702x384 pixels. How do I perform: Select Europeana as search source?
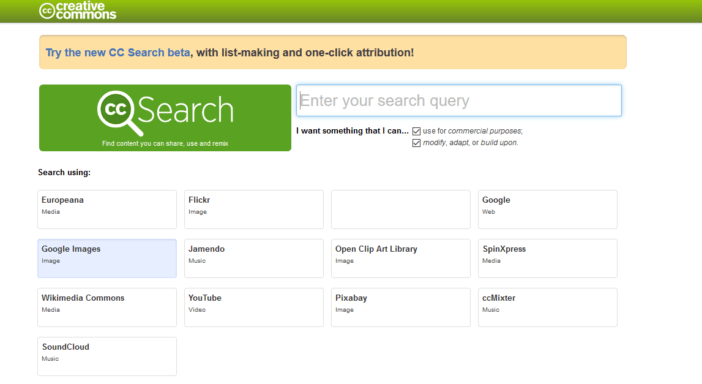tap(107, 209)
